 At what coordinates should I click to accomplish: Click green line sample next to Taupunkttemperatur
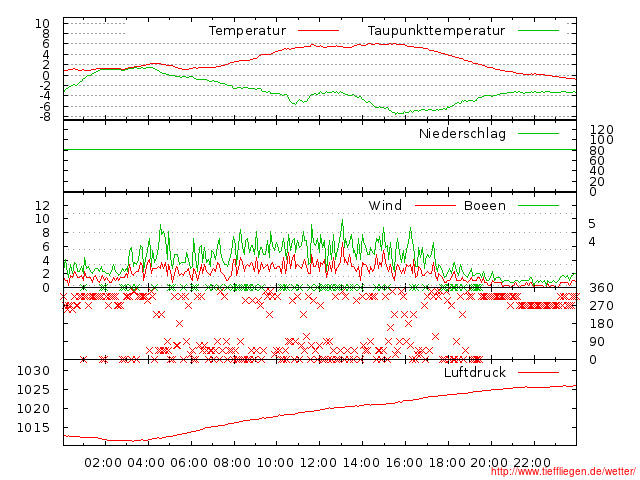pyautogui.click(x=538, y=31)
